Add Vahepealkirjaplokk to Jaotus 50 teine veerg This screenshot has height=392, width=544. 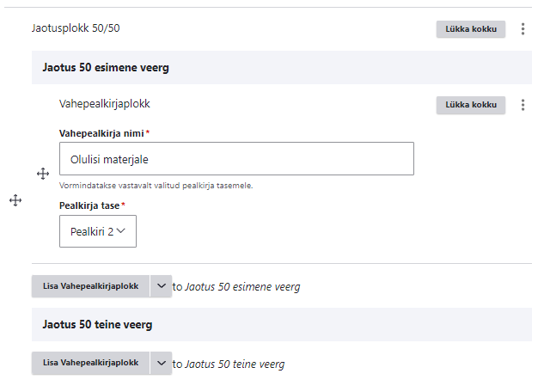tap(90, 363)
